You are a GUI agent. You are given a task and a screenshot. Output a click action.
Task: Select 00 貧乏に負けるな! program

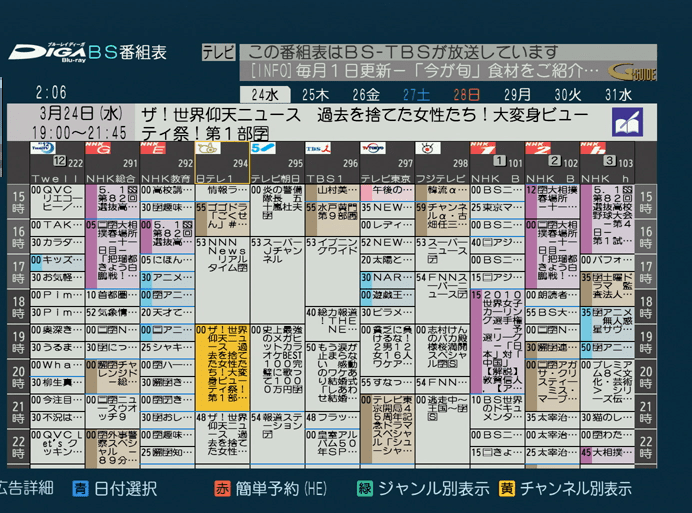(387, 351)
